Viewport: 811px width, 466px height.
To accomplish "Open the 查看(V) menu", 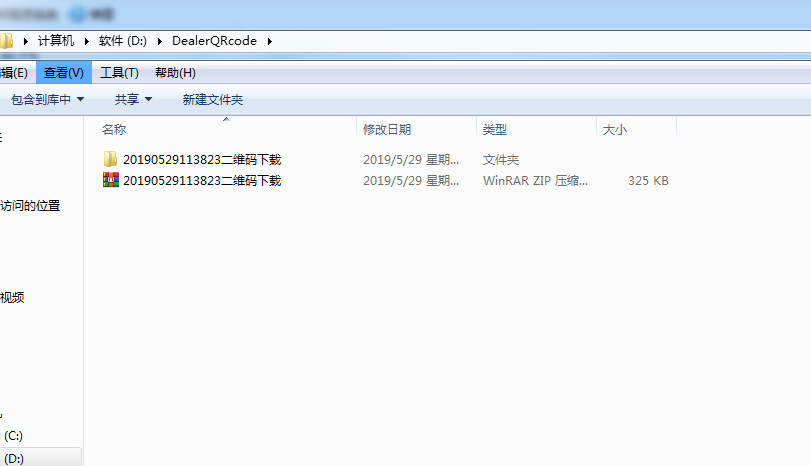I will click(63, 73).
